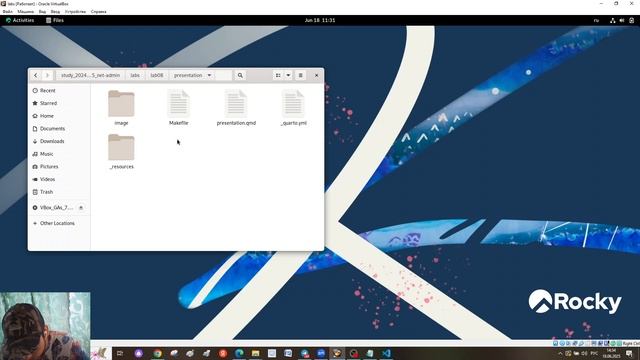Screen dimensions: 640x360
Task: Open Other Locations in the sidebar
Action: click(x=59, y=223)
